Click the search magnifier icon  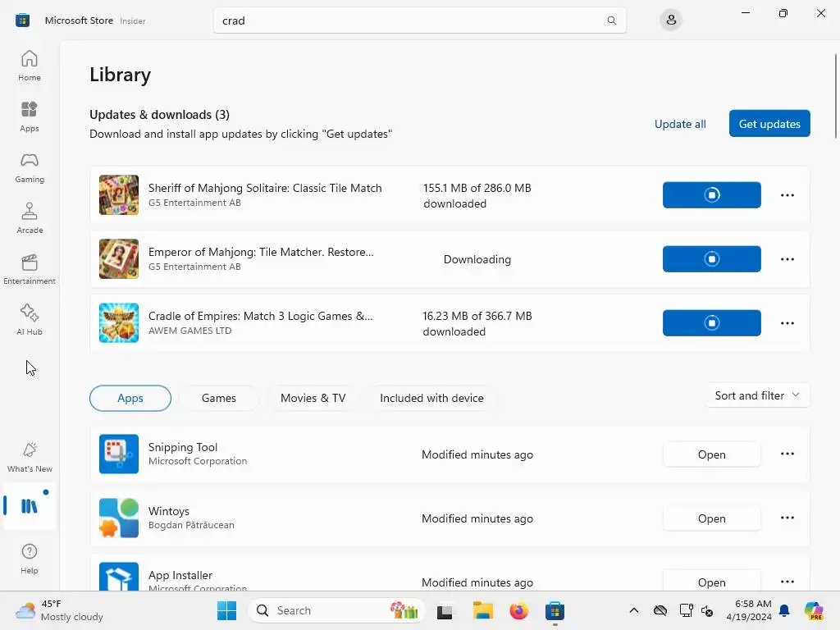coord(611,21)
